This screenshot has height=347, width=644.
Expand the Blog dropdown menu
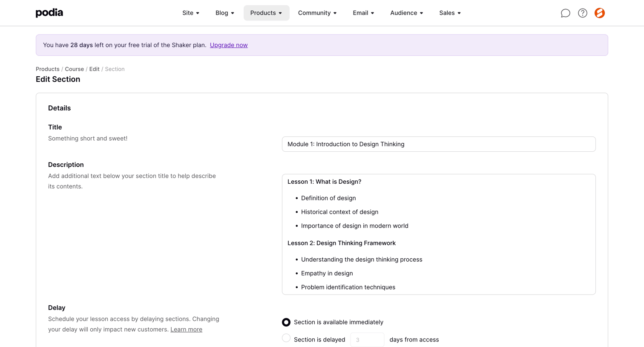tap(225, 13)
